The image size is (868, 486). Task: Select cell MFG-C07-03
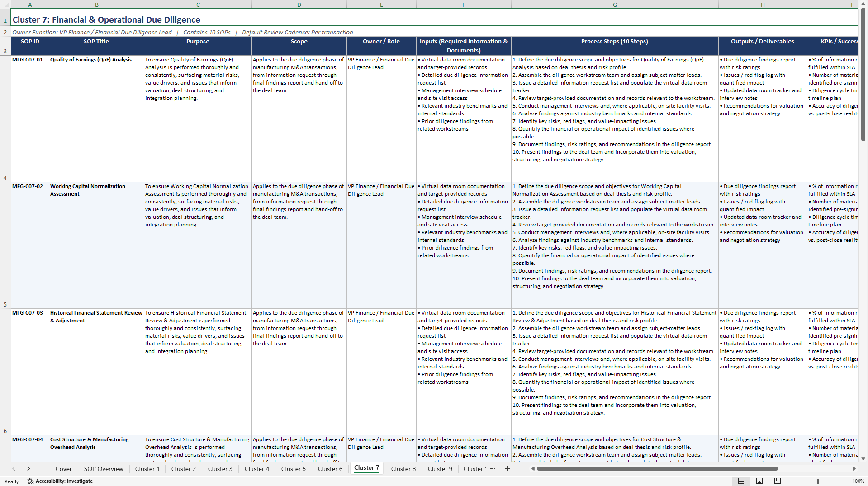30,372
